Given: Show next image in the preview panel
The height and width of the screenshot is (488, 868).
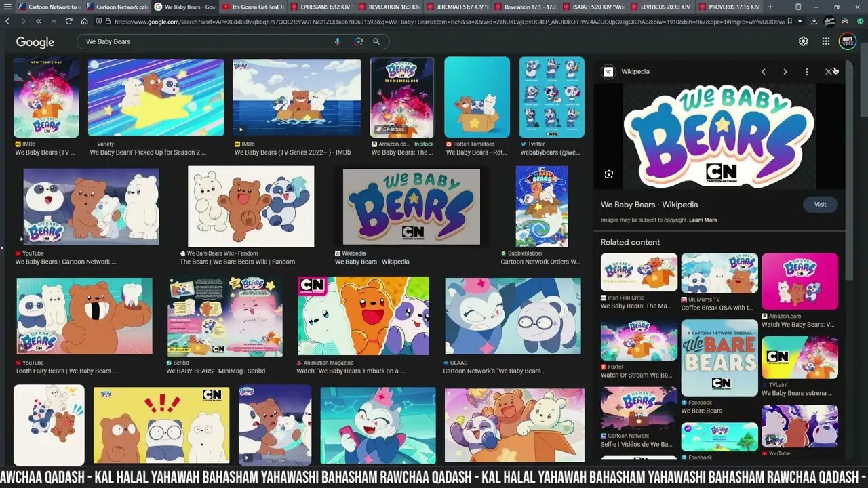Looking at the screenshot, I should [x=785, y=71].
